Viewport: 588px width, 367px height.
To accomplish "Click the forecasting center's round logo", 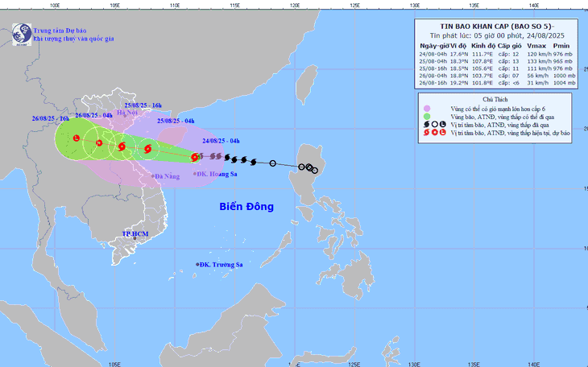I will 22,34.
